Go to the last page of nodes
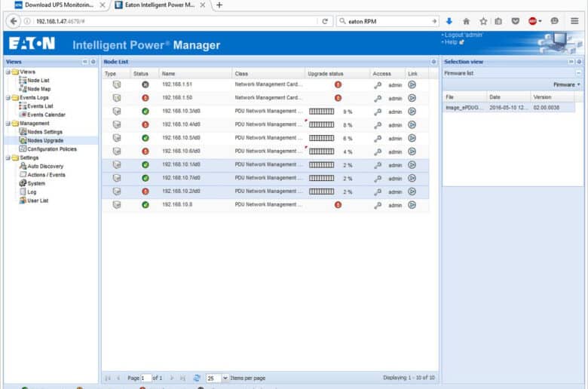The image size is (588, 389). (182, 378)
